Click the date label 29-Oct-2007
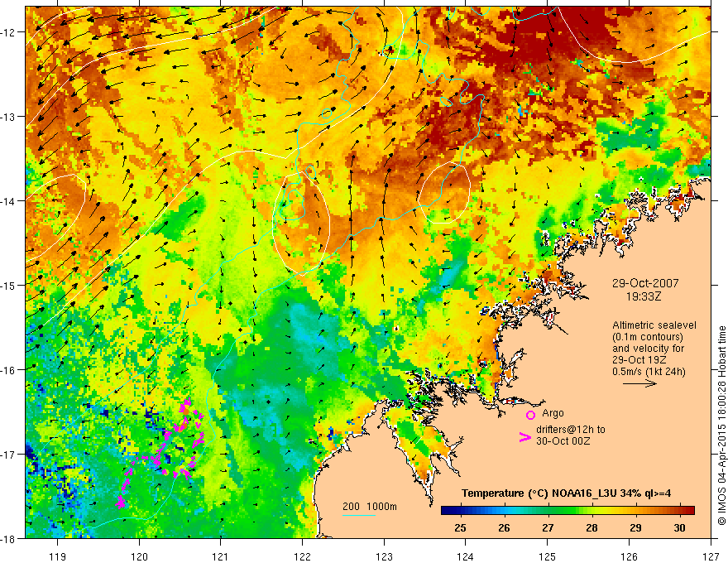Viewport: 728px width, 563px height. [645, 283]
